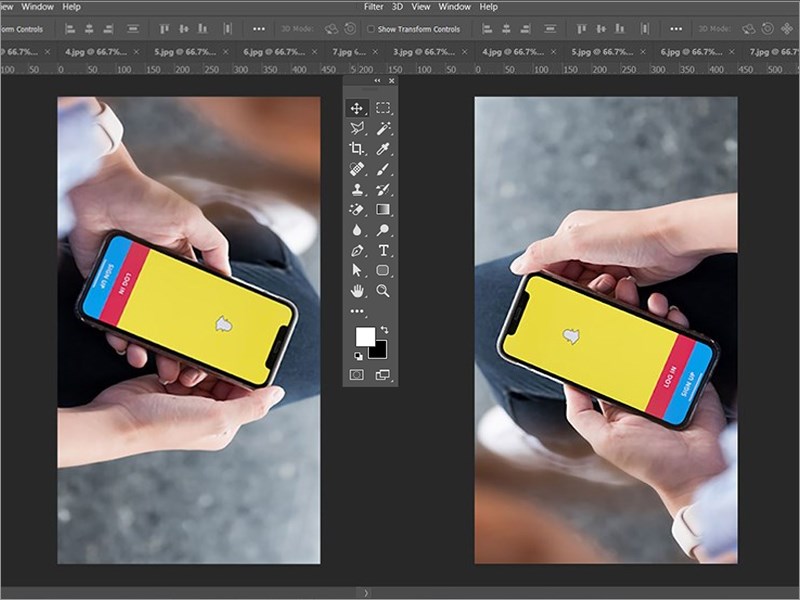
Task: Pick the Hand tool
Action: coord(357,291)
